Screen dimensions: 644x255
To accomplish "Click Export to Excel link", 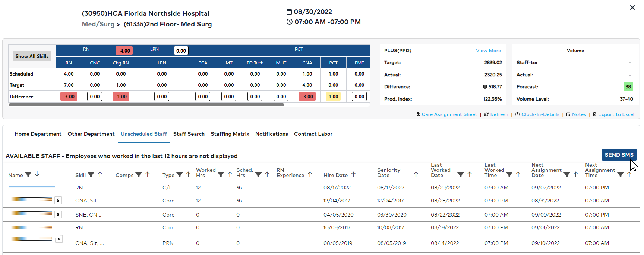I will pos(616,114).
